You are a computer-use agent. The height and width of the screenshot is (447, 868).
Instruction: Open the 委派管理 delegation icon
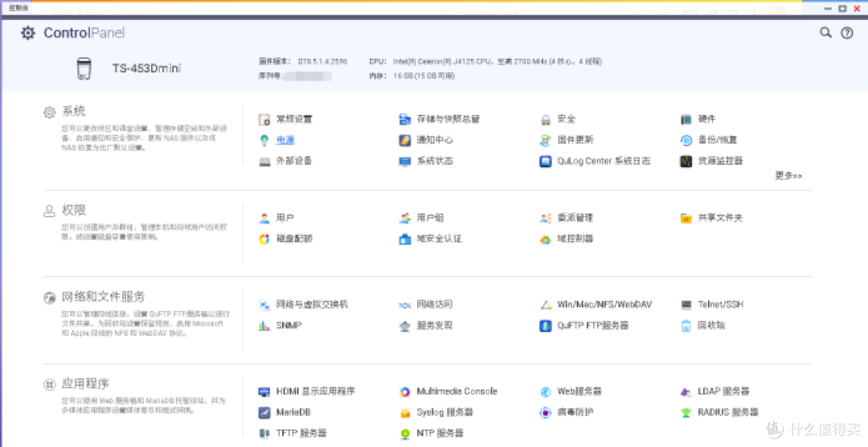click(545, 218)
